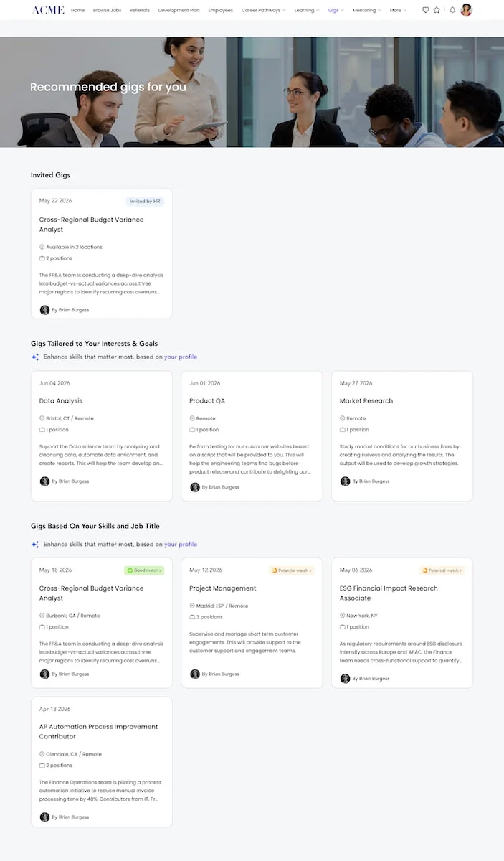The width and height of the screenshot is (504, 861).
Task: Click the ACME logo
Action: (48, 10)
